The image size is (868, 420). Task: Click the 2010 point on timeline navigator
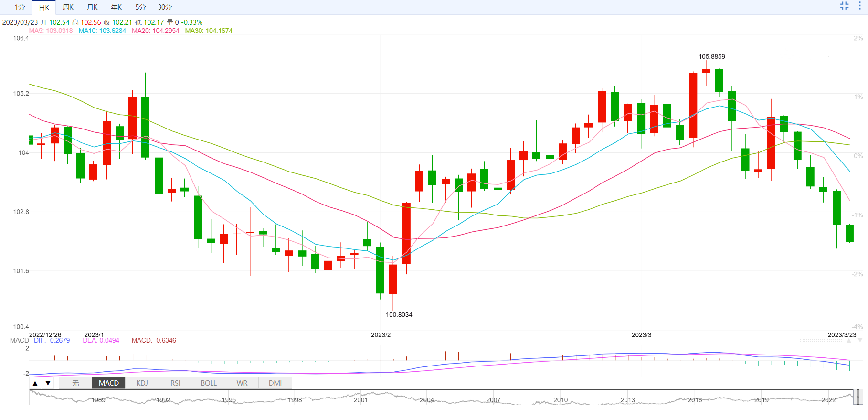561,400
